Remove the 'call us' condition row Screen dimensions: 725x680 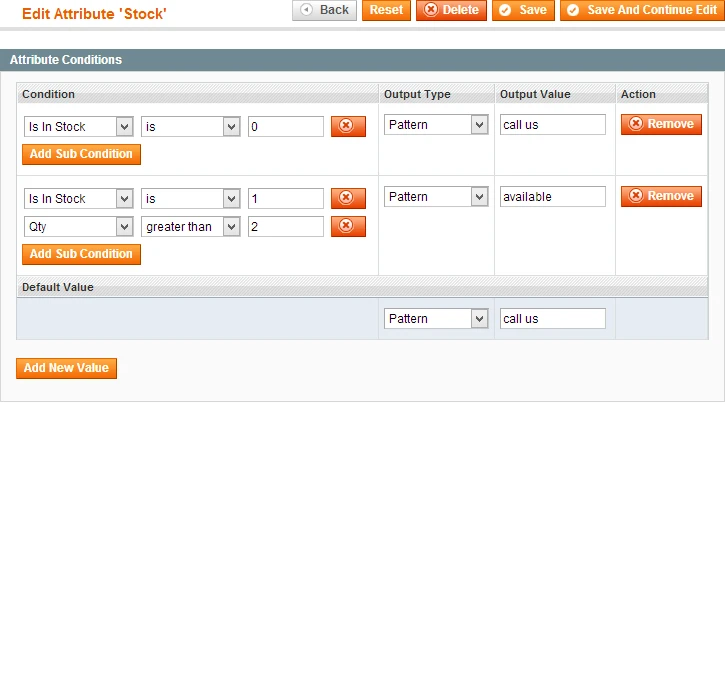661,124
